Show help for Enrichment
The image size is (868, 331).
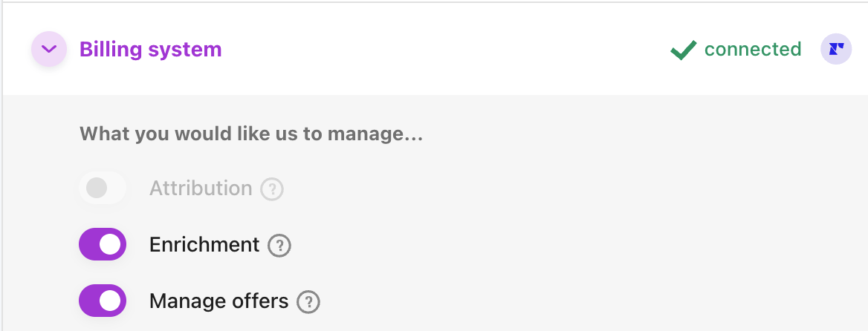point(279,245)
